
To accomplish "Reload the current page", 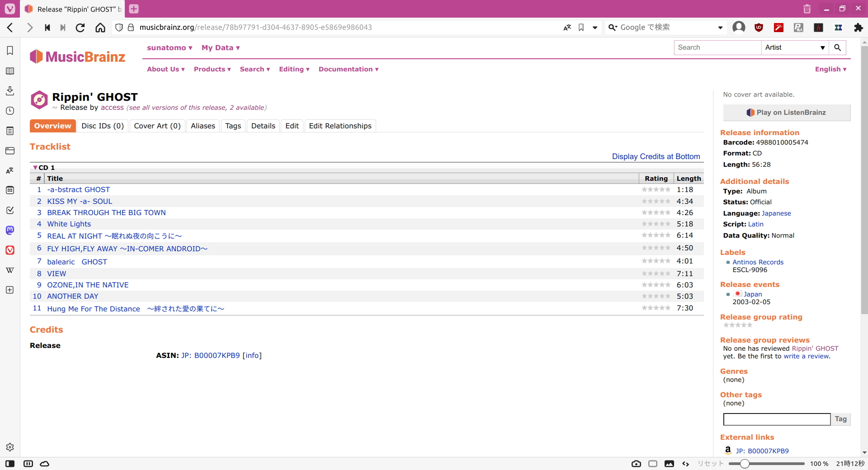I will tap(80, 28).
